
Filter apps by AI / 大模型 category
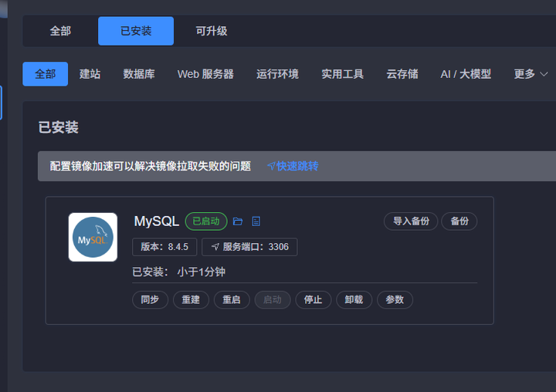click(x=466, y=74)
